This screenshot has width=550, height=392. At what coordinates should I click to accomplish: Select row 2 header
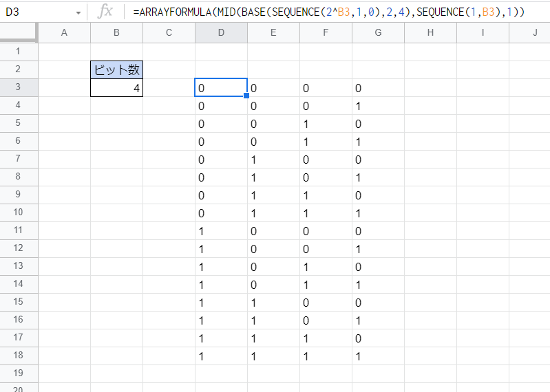point(18,69)
